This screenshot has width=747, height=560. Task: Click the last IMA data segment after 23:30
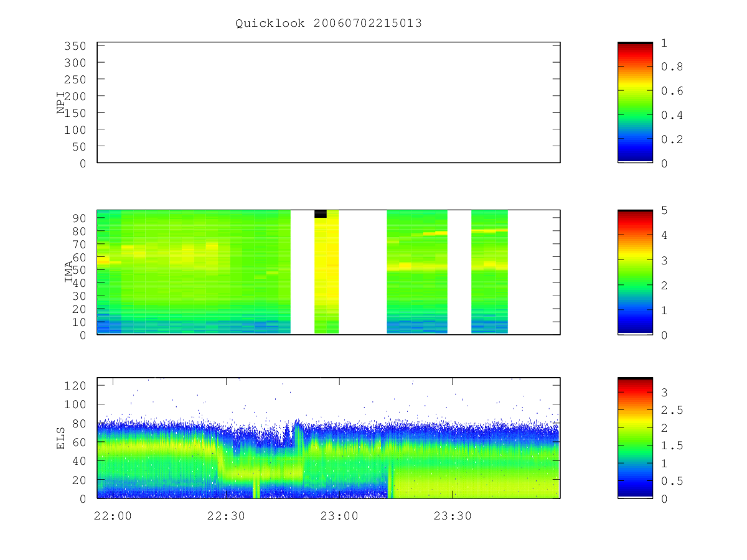point(489,272)
